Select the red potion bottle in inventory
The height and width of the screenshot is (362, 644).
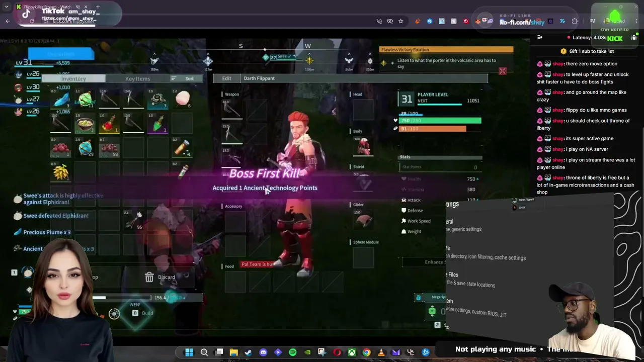109,124
